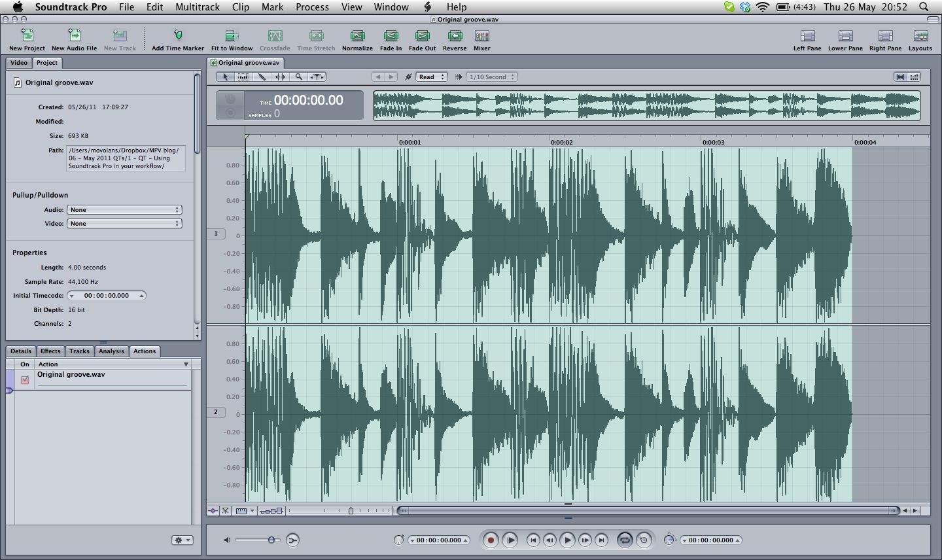The image size is (942, 560).
Task: Open the 1/10 Second snap dropdown
Action: click(492, 77)
